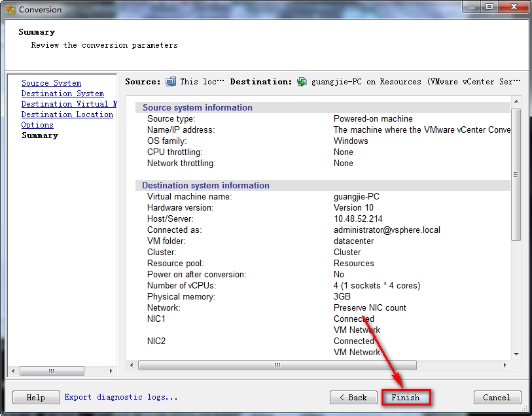Minimize the Conversion window
The height and width of the screenshot is (416, 532).
472,7
